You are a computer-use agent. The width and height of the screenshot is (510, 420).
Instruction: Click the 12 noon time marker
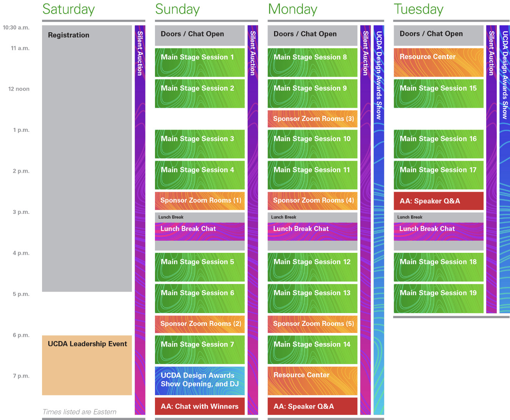pyautogui.click(x=19, y=89)
